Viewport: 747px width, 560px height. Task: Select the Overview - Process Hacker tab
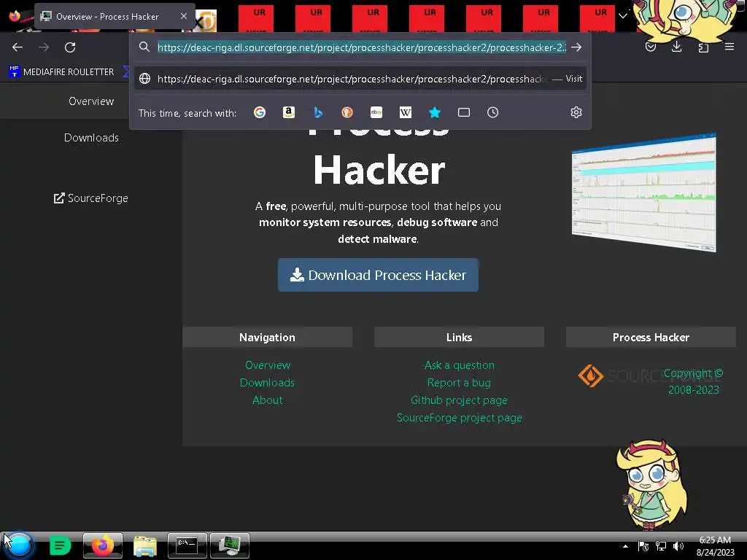point(115,16)
